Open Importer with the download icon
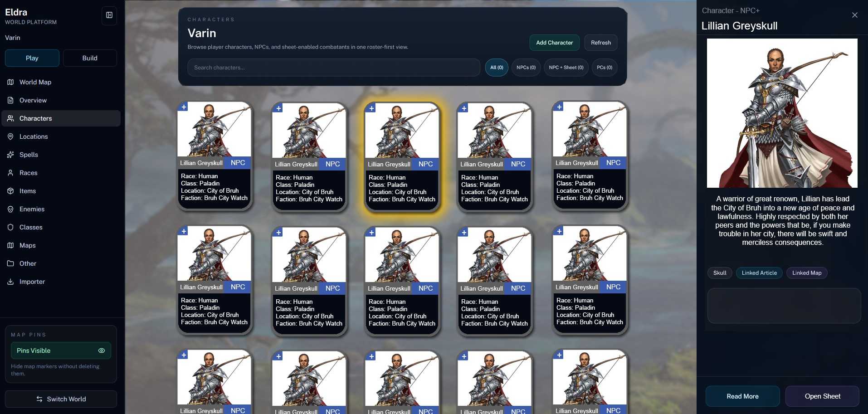 click(x=10, y=282)
